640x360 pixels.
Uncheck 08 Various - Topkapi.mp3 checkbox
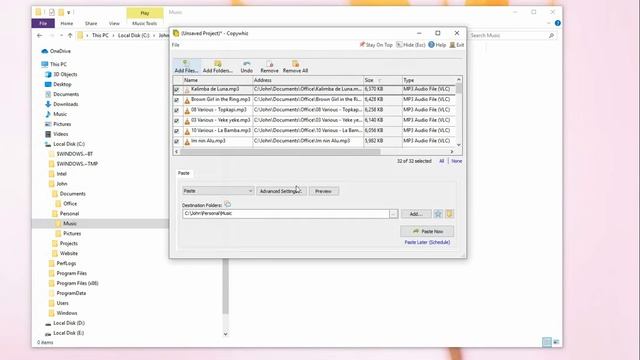click(x=177, y=110)
